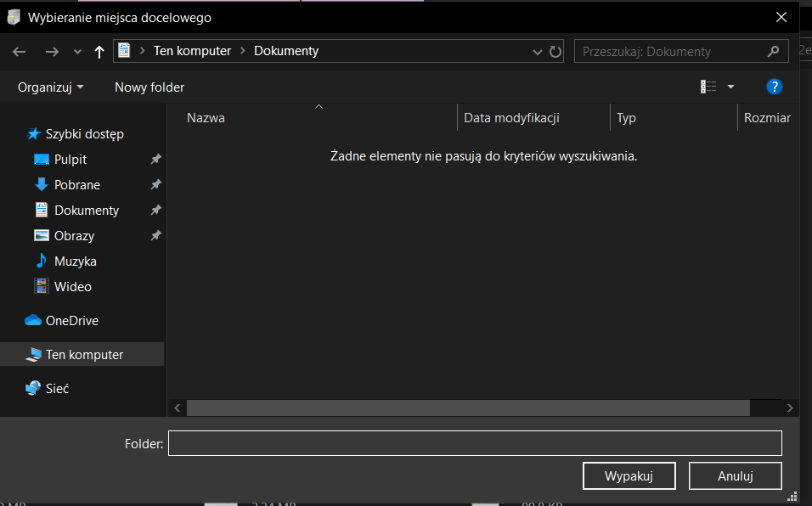Screen dimensions: 812x506
Task: Click the horizontal scrollbar in file list
Action: pos(468,408)
